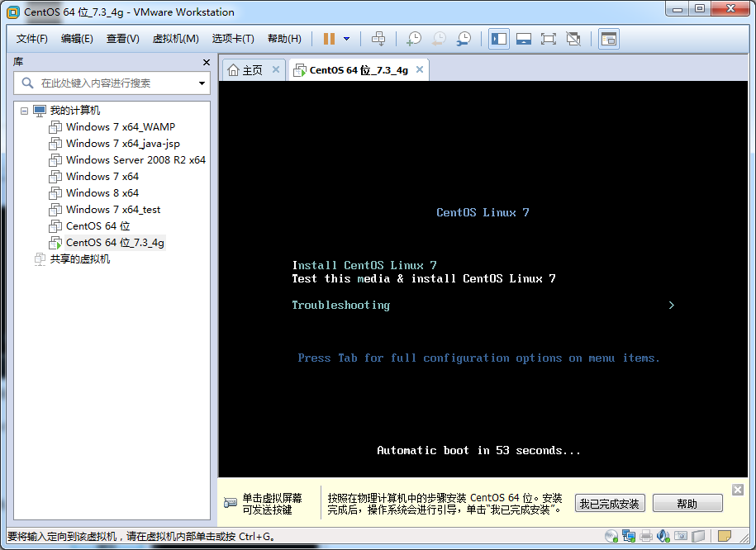Open the library search filter dropdown
Screen dimensions: 756x550
(x=202, y=83)
